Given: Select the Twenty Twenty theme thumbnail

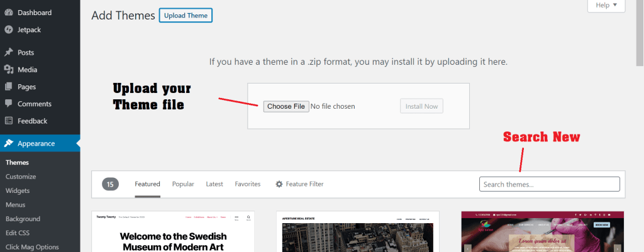Looking at the screenshot, I should (173, 231).
